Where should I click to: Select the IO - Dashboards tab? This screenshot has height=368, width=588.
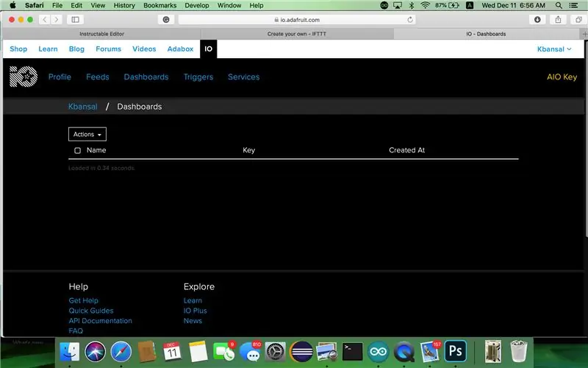pyautogui.click(x=486, y=34)
